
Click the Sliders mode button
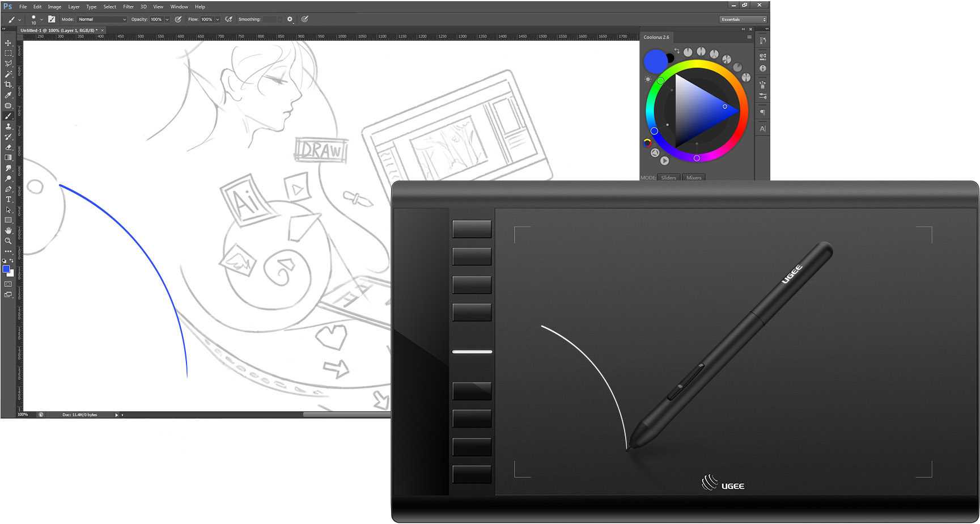click(668, 178)
